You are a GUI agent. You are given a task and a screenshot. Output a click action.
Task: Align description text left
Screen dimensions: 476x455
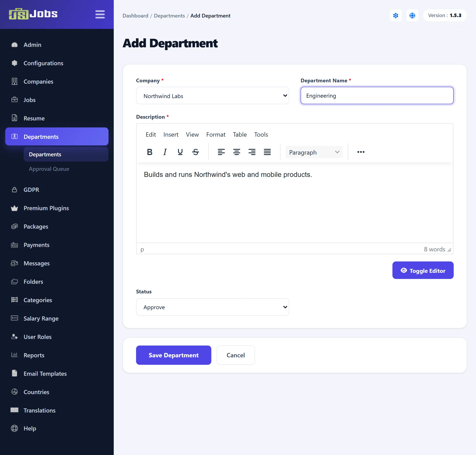click(x=221, y=152)
